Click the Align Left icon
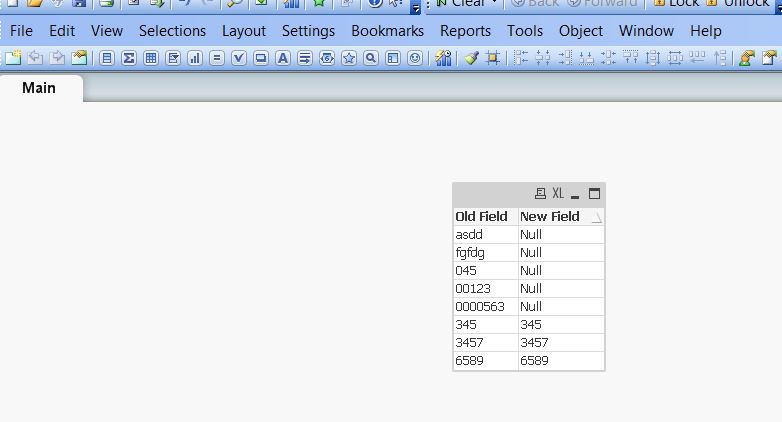782x422 pixels. click(521, 58)
